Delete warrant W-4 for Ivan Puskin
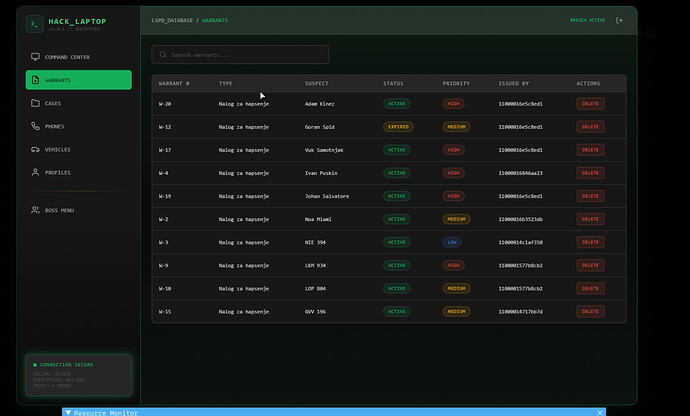This screenshot has height=416, width=690. [590, 173]
